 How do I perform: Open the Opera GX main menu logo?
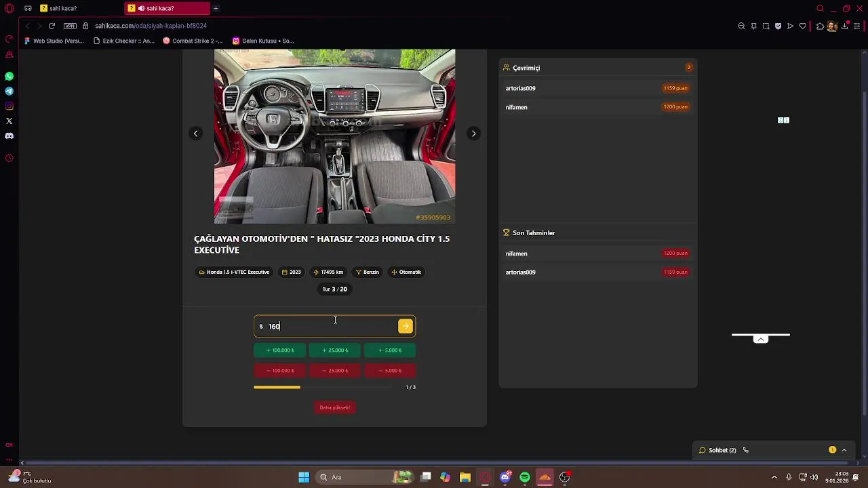[9, 8]
